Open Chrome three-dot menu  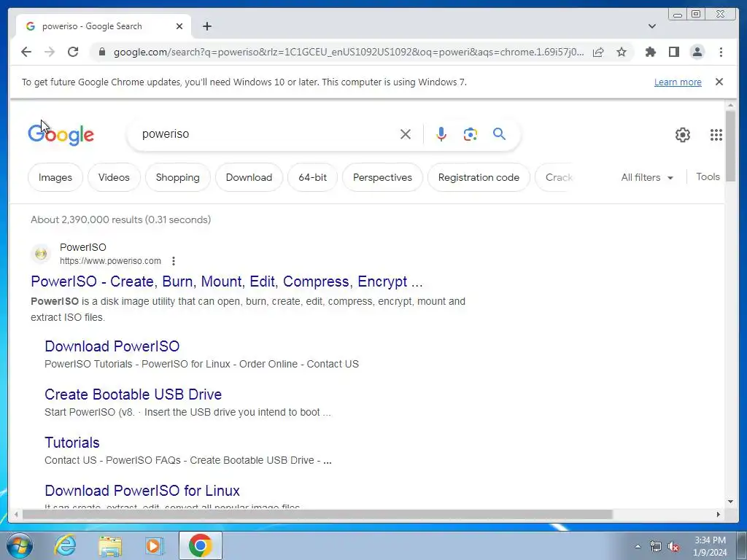click(721, 52)
